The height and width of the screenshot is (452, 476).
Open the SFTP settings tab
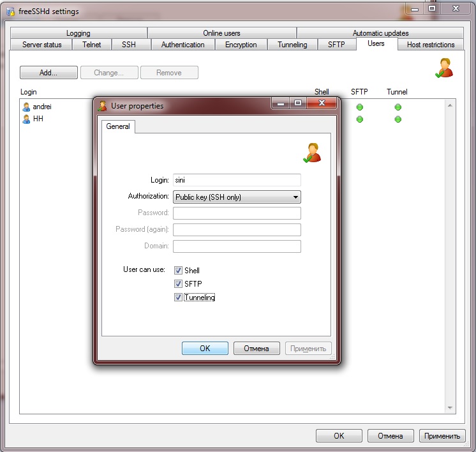click(x=336, y=45)
